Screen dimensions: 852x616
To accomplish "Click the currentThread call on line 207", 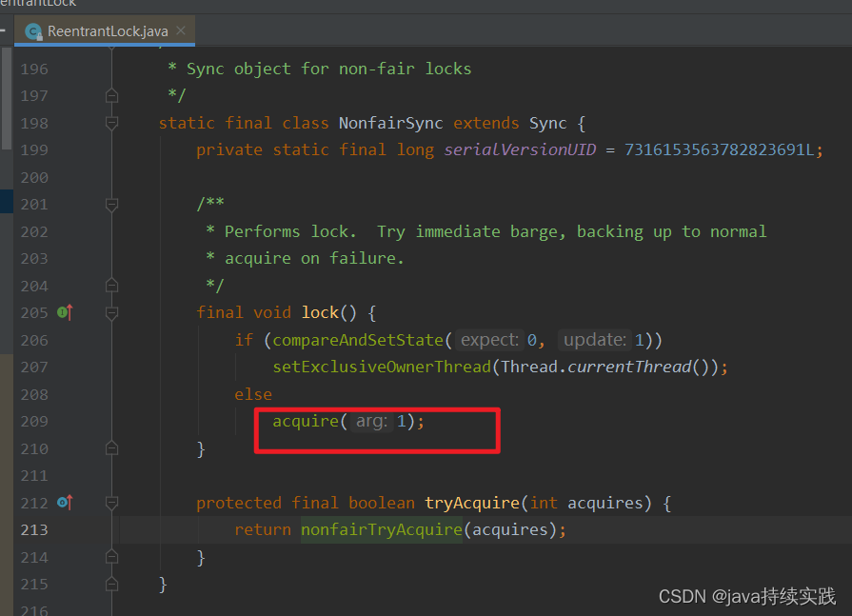I will [630, 368].
